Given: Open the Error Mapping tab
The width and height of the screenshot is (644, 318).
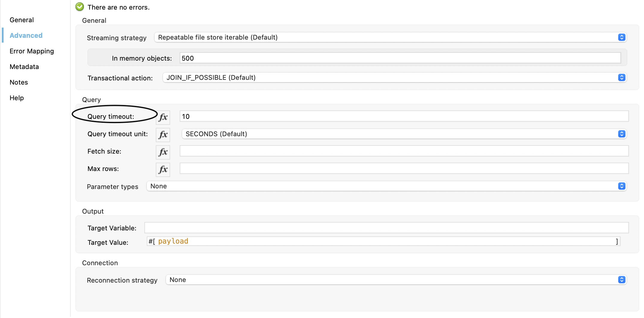Looking at the screenshot, I should (x=32, y=51).
